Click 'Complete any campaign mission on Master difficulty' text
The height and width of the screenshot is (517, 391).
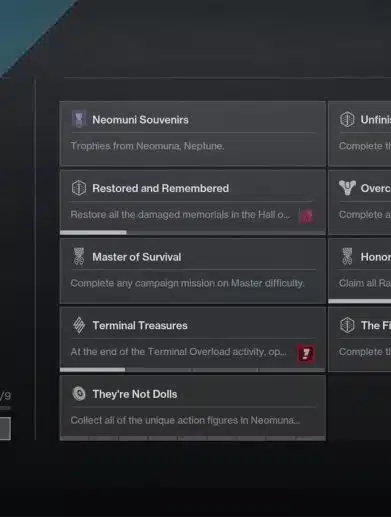coord(187,283)
